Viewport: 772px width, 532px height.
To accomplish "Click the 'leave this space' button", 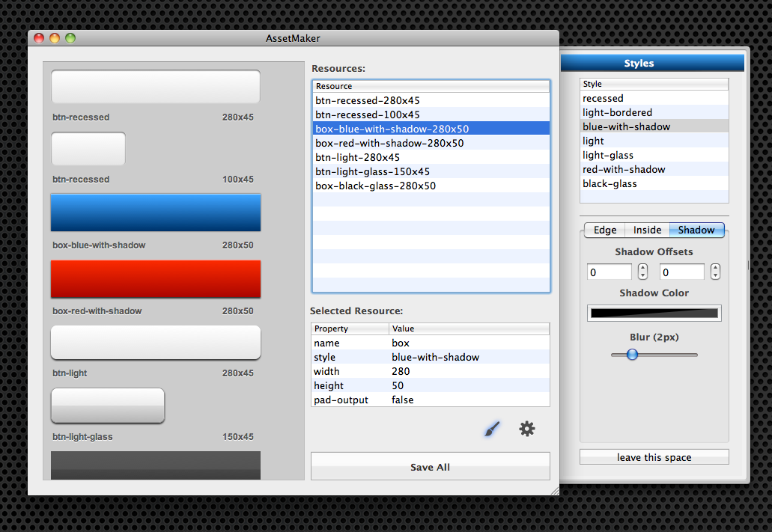I will coord(654,457).
